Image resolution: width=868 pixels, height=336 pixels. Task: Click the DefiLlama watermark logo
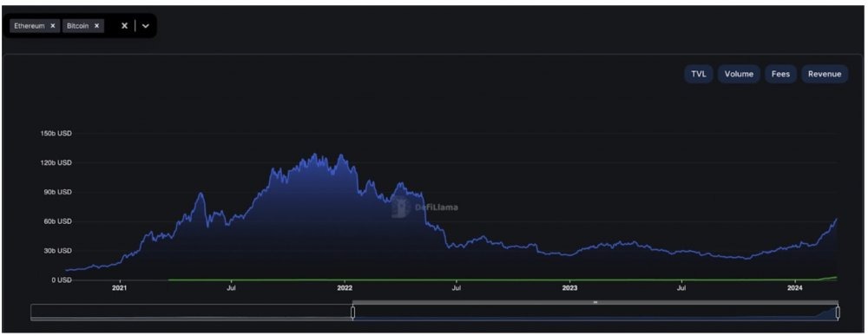(x=425, y=208)
